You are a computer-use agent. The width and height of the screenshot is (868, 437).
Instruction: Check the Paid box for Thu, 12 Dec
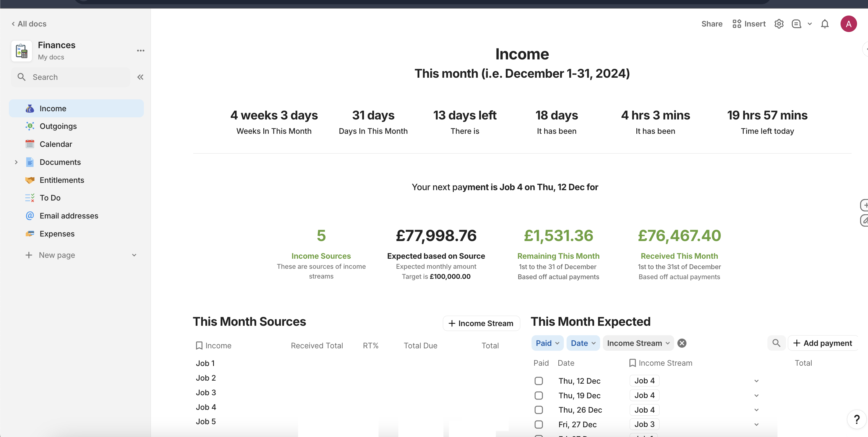(x=539, y=381)
